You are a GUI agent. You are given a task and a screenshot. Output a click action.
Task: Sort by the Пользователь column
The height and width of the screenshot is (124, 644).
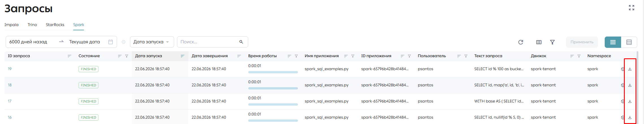coord(459,56)
